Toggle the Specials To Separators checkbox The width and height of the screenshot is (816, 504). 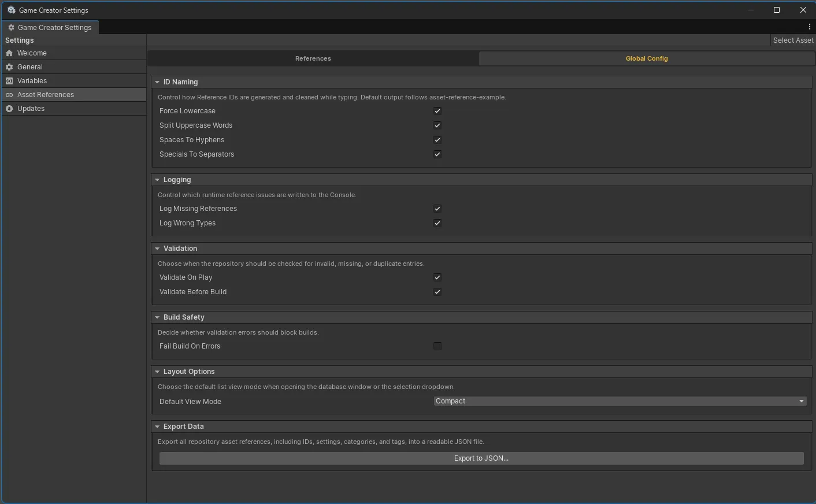tap(437, 154)
